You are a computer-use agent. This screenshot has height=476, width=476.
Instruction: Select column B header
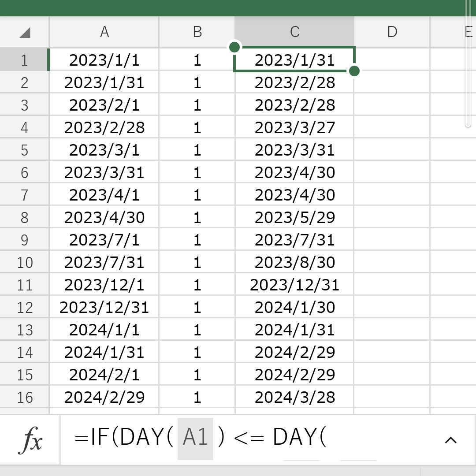pyautogui.click(x=197, y=32)
